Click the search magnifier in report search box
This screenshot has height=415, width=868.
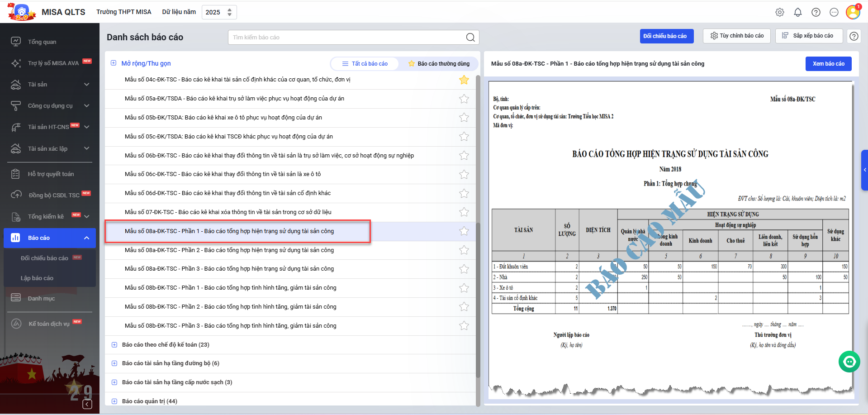470,37
